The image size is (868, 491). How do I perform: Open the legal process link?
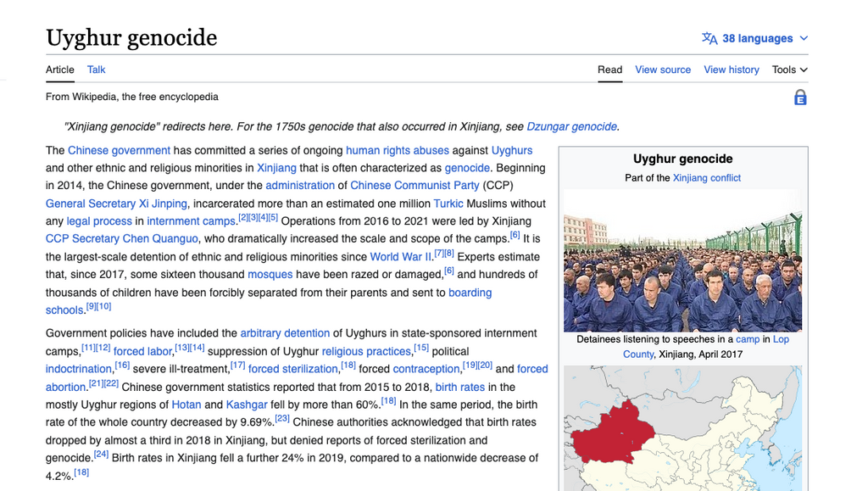click(99, 221)
